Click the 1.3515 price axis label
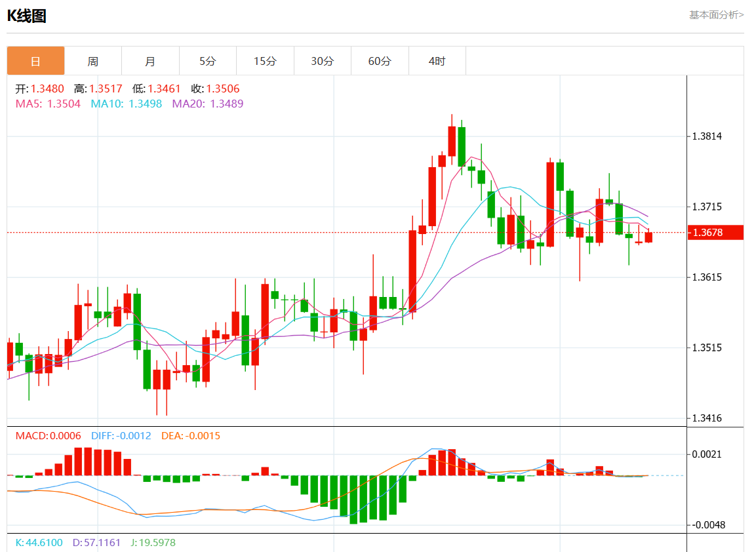Viewport: 756px width, 552px height. (x=707, y=347)
